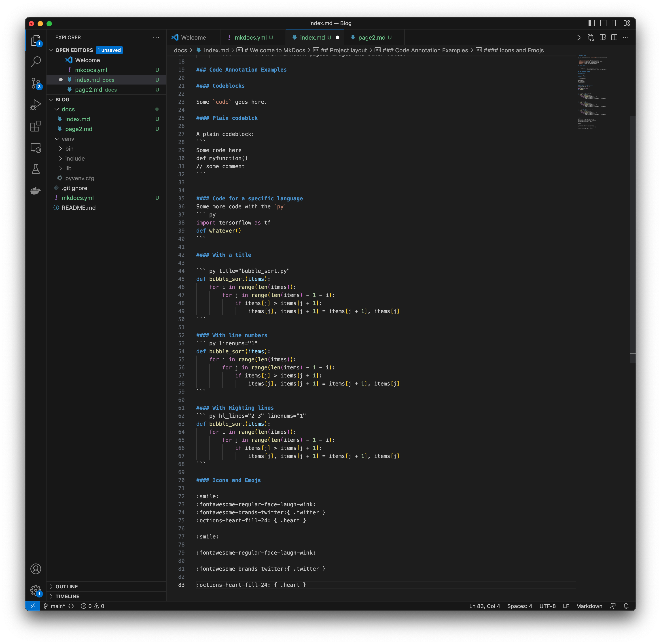The width and height of the screenshot is (661, 644).
Task: Click UTF-8 encoding selector
Action: click(547, 606)
